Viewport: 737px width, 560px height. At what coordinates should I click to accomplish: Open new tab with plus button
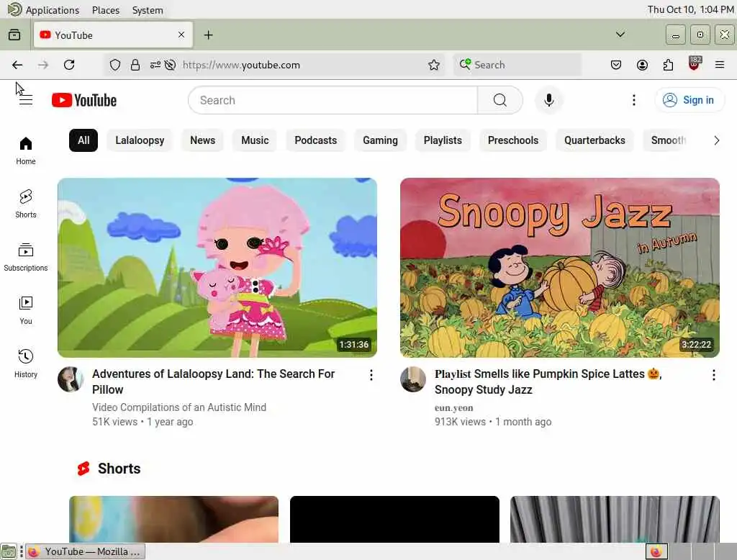coord(208,35)
